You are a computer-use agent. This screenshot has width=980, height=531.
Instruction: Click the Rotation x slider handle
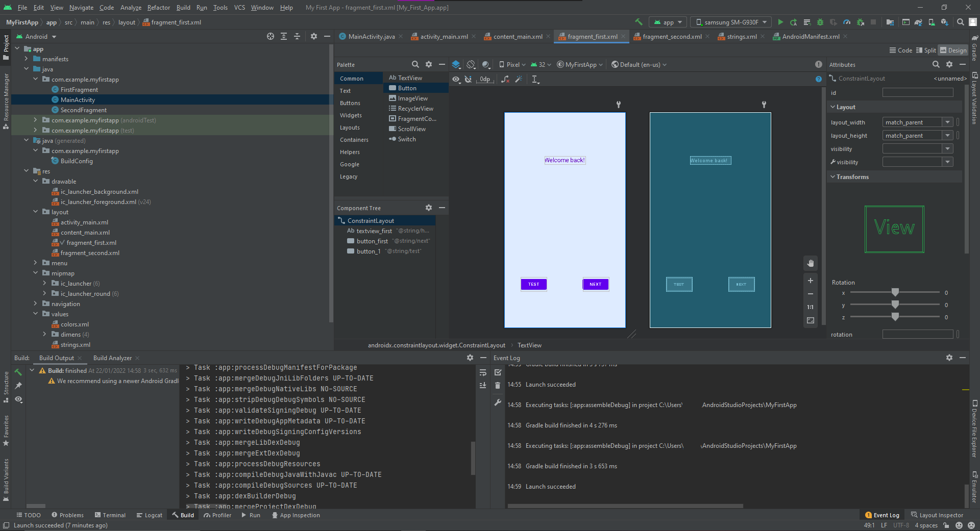(895, 292)
